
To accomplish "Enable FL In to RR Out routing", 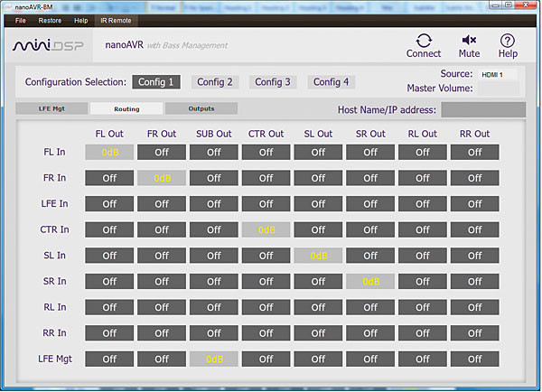I will click(x=474, y=152).
